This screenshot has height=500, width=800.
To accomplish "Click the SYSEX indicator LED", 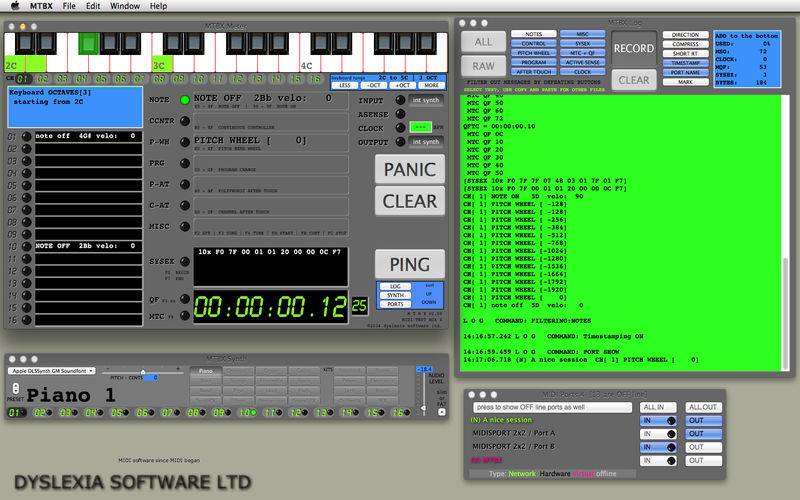I will tap(184, 261).
